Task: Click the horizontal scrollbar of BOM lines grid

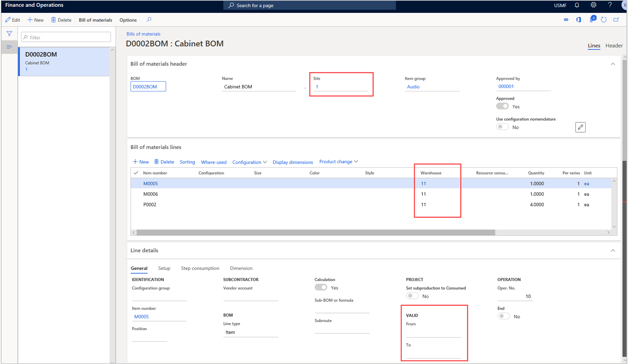Action: click(x=316, y=232)
